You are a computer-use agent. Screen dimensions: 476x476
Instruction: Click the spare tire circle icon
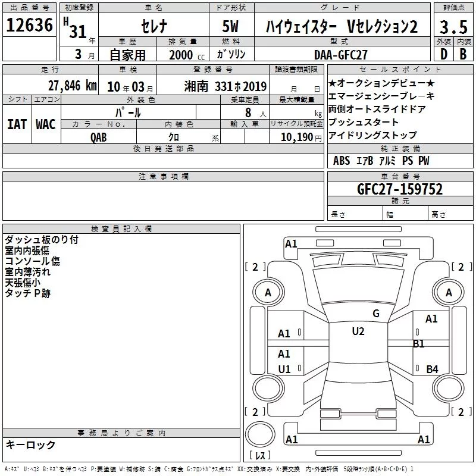pos(260,434)
